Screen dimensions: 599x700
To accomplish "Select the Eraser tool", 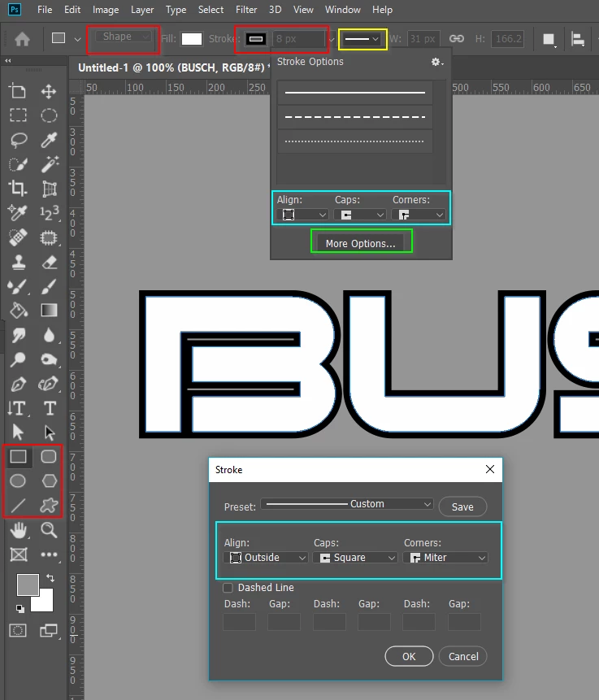I will [49, 262].
